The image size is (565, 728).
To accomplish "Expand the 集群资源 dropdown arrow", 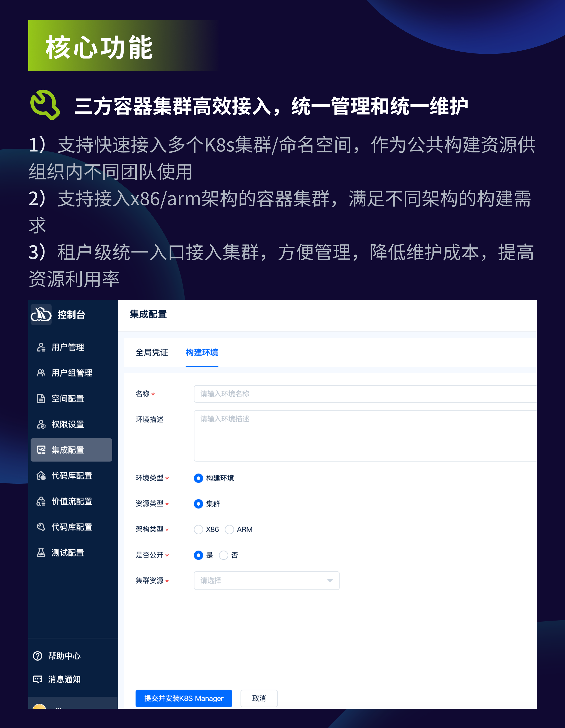I will click(x=330, y=580).
